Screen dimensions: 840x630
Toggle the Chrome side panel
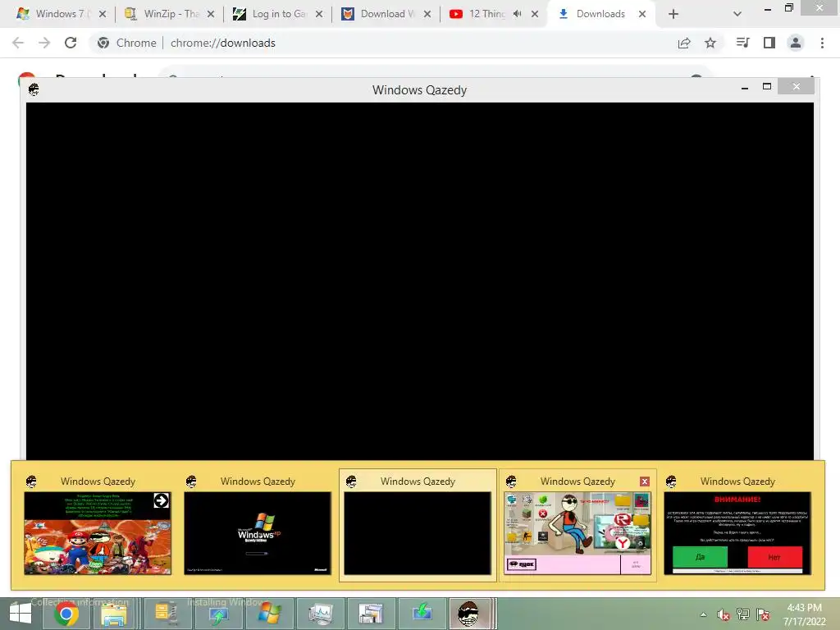769,43
